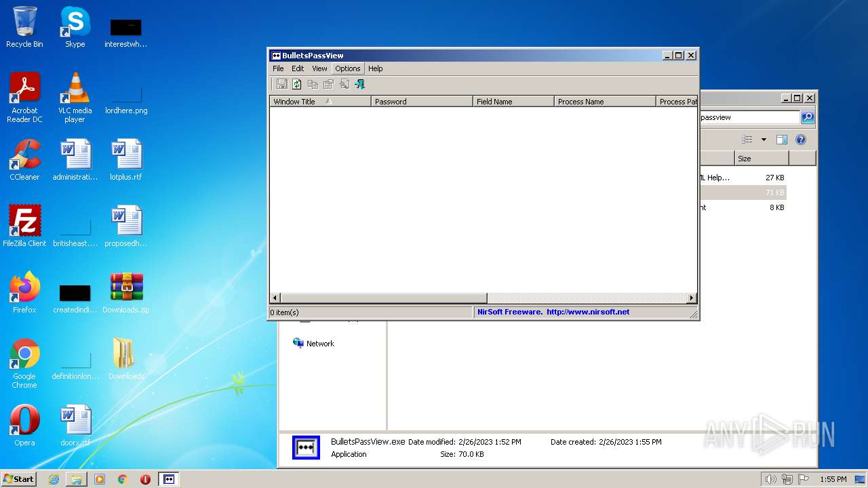Select doorx.rtf desktop file
Viewport: 868px width, 488px height.
pos(75,426)
